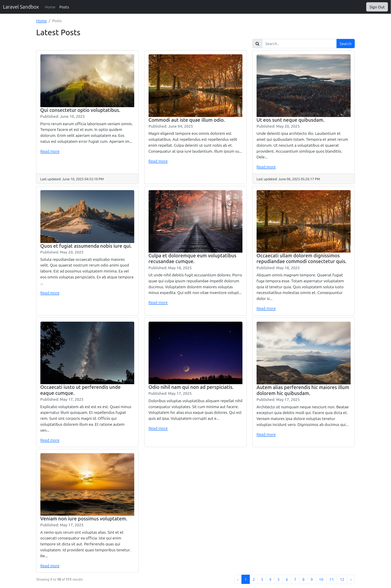Click the blue Search button
391x588 pixels.
345,44
